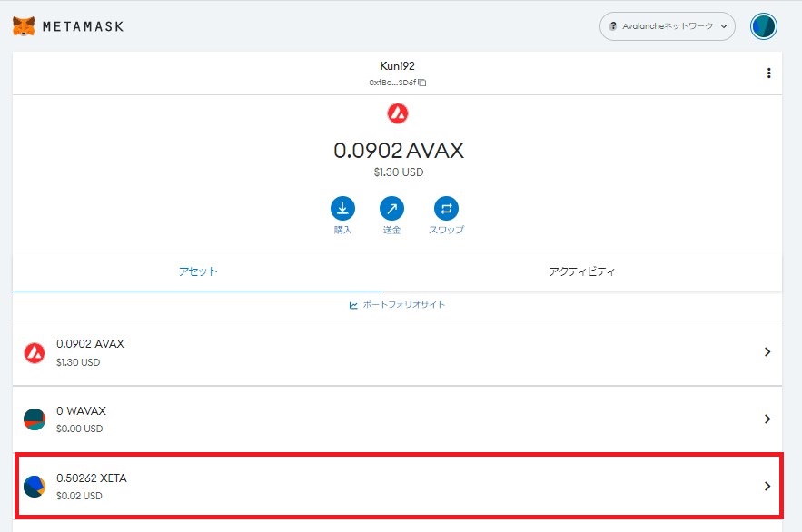802x532 pixels.
Task: Open the account options three-dot menu
Action: (x=768, y=73)
